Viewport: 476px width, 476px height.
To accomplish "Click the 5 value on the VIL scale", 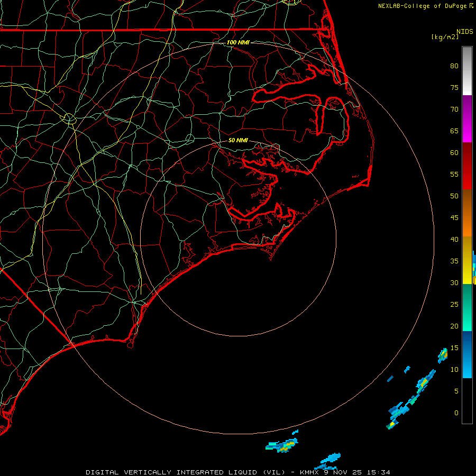I will point(456,391).
